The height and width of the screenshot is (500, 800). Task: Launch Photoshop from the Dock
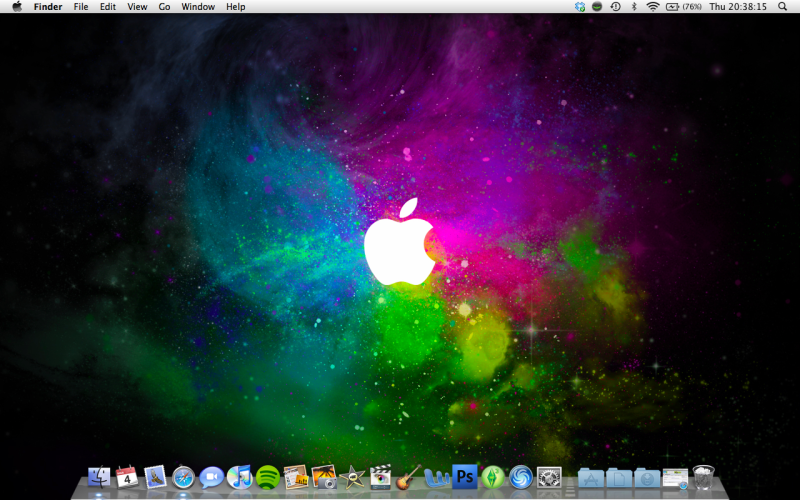click(x=465, y=478)
